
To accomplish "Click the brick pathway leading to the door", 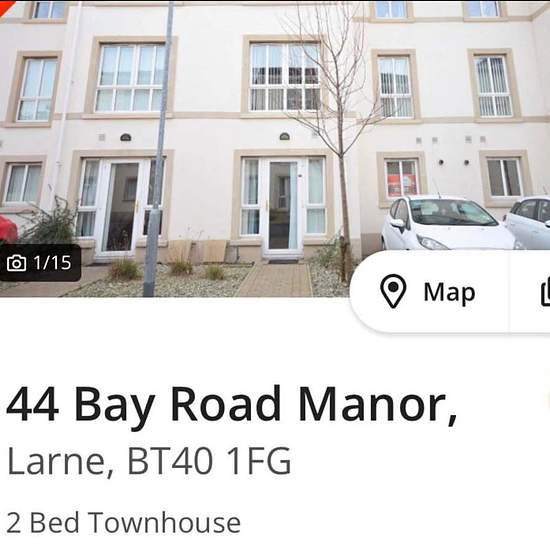I will pyautogui.click(x=276, y=279).
